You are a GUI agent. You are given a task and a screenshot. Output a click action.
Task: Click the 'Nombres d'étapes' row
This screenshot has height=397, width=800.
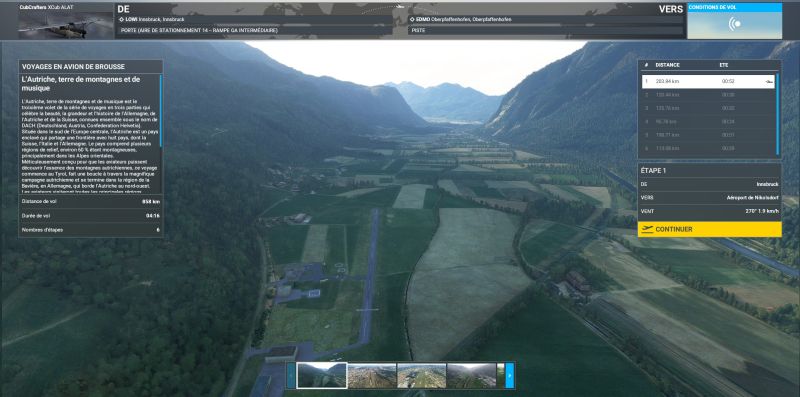click(91, 230)
